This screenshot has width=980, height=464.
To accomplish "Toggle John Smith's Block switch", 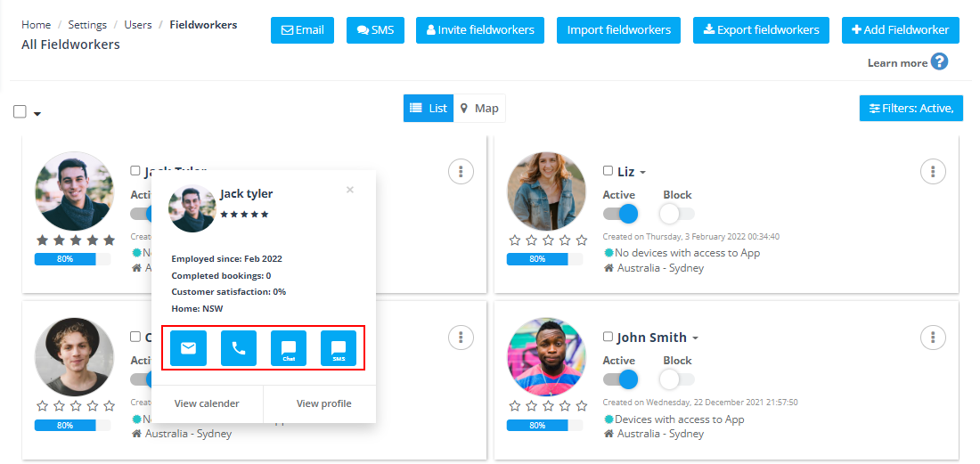I will point(677,379).
